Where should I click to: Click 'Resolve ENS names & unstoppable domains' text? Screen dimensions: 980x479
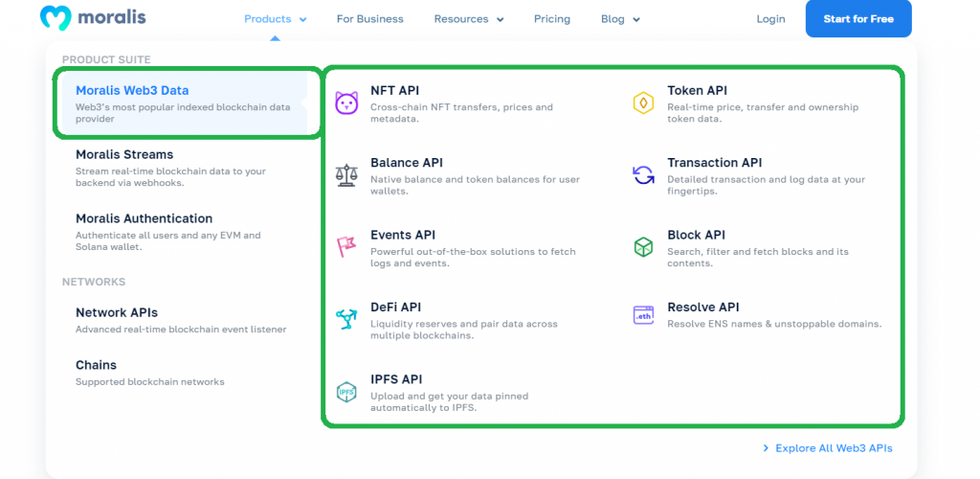pyautogui.click(x=774, y=324)
